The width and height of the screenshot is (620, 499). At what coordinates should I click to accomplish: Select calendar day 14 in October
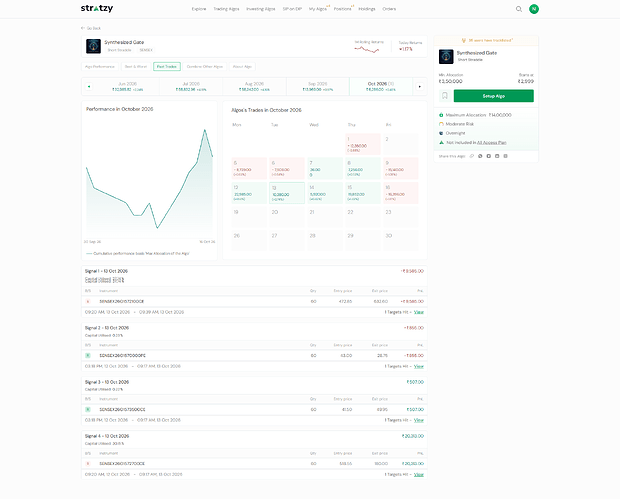325,193
